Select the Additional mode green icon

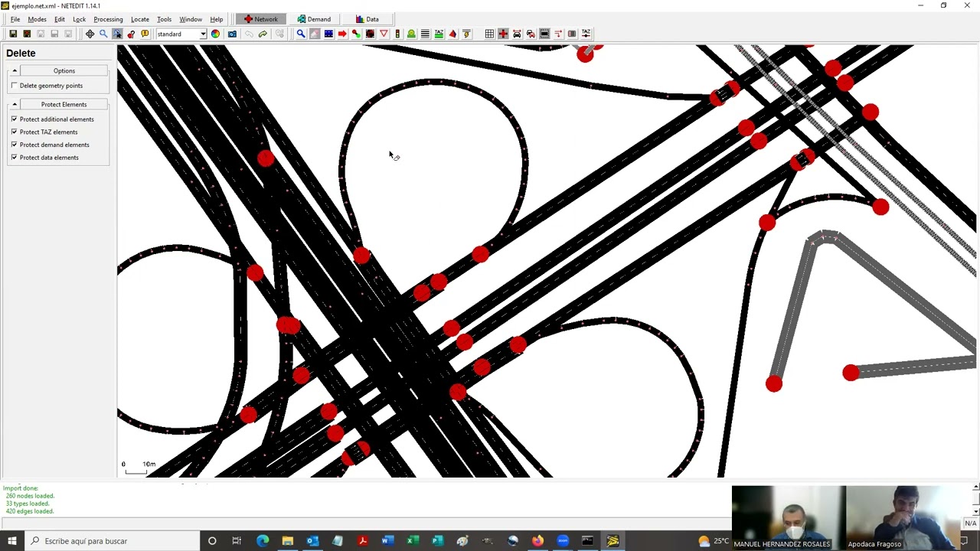click(x=411, y=34)
